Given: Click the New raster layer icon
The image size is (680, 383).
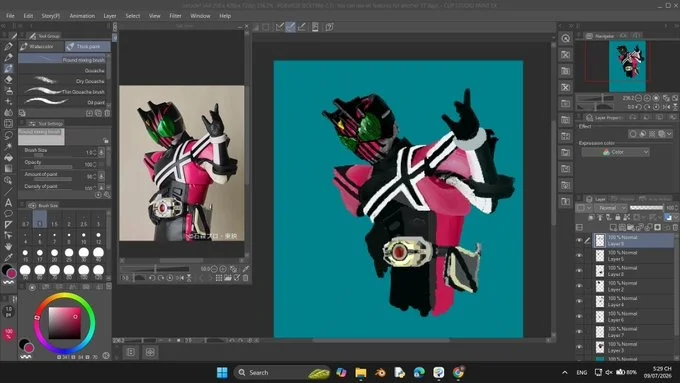Looking at the screenshot, I should tap(613, 227).
